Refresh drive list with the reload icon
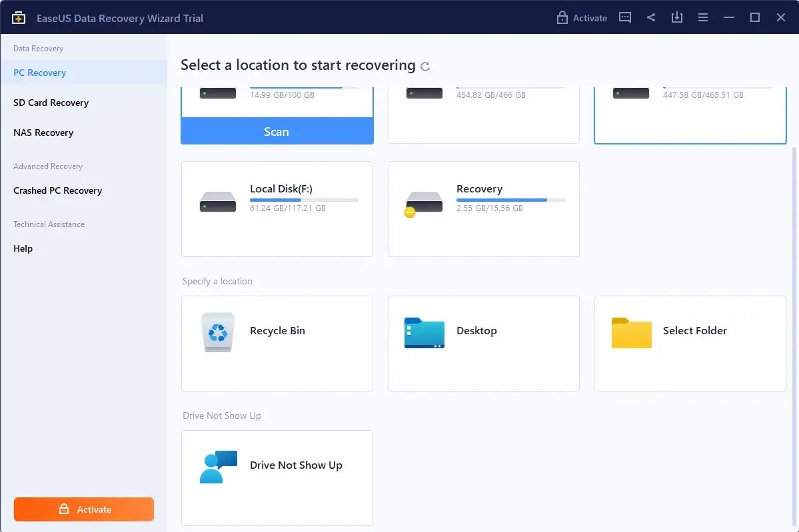 [x=425, y=66]
